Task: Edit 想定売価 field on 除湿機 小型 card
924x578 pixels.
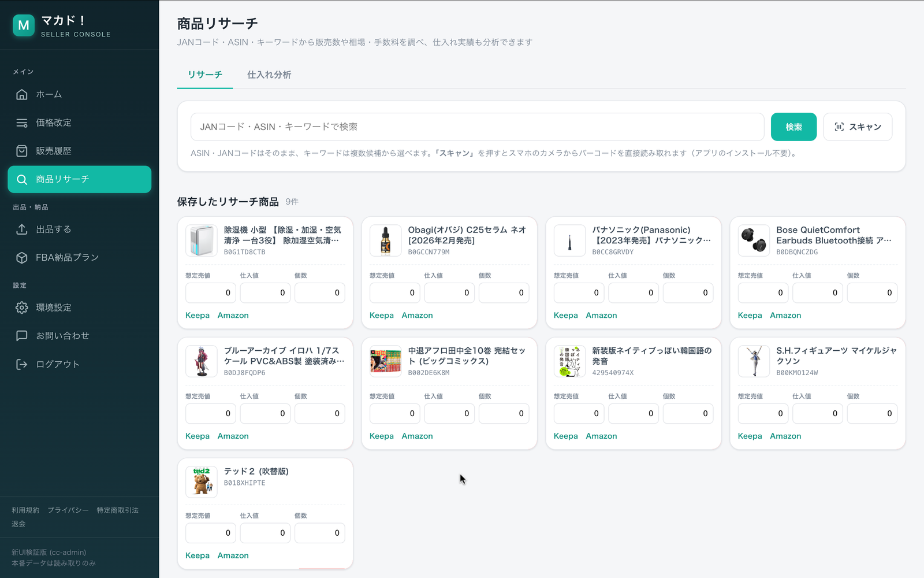Action: click(211, 293)
